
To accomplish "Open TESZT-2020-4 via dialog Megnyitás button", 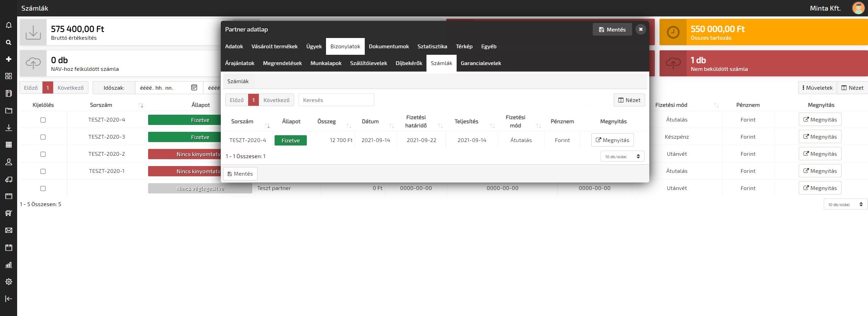I will (612, 140).
